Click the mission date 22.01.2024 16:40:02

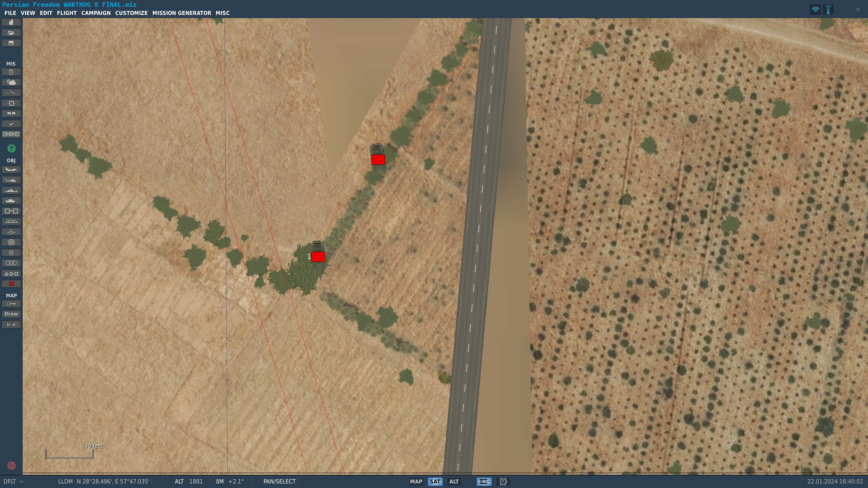click(x=835, y=482)
